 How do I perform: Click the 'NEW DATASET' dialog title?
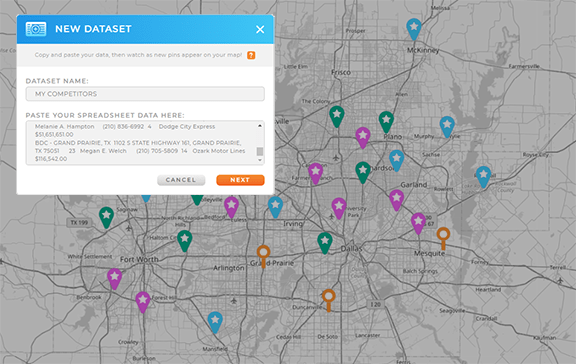(93, 29)
